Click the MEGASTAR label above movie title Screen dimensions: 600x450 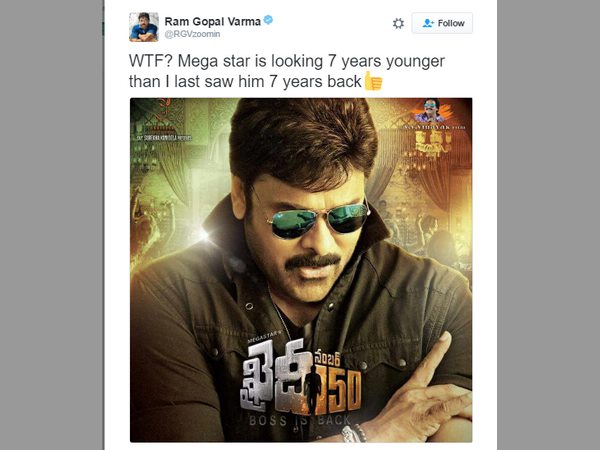tap(264, 338)
